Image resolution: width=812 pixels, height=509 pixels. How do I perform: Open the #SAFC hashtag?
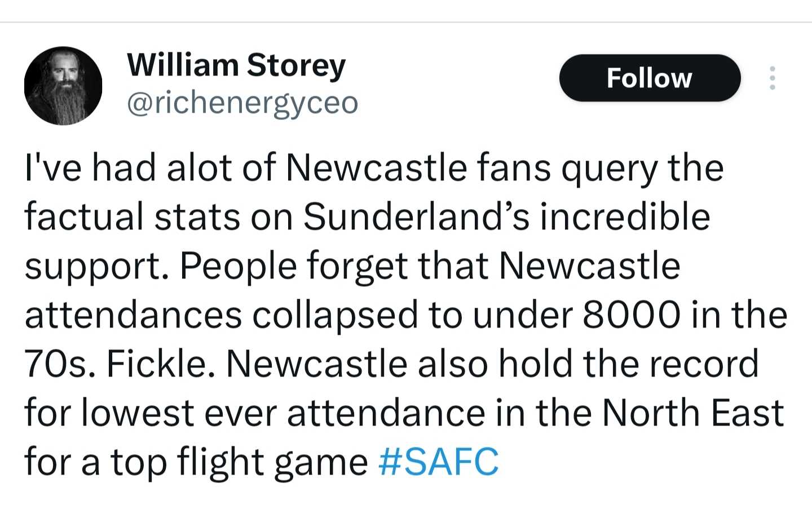click(439, 462)
